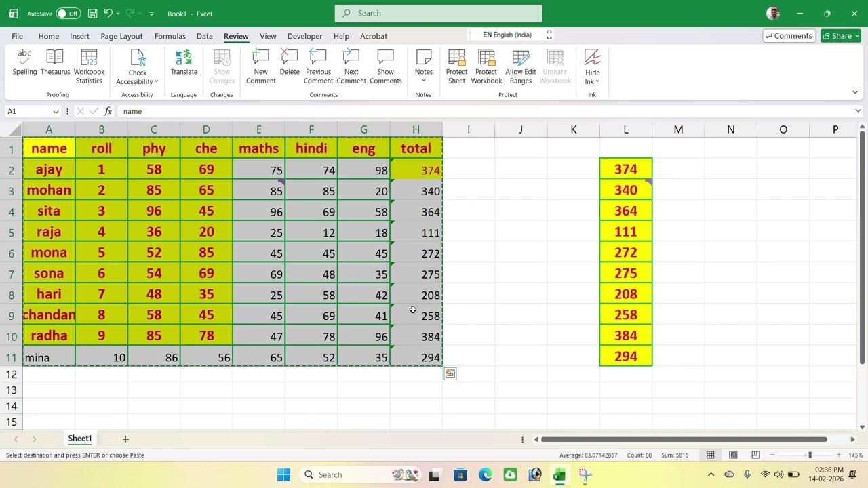Collapse the ribbon with the chevron
This screenshot has height=488, width=868.
point(855,92)
